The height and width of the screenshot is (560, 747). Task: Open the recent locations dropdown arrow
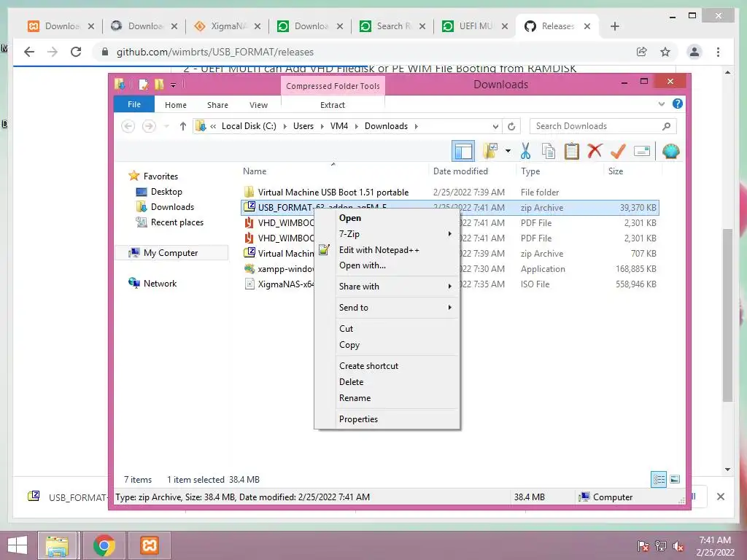pos(166,126)
